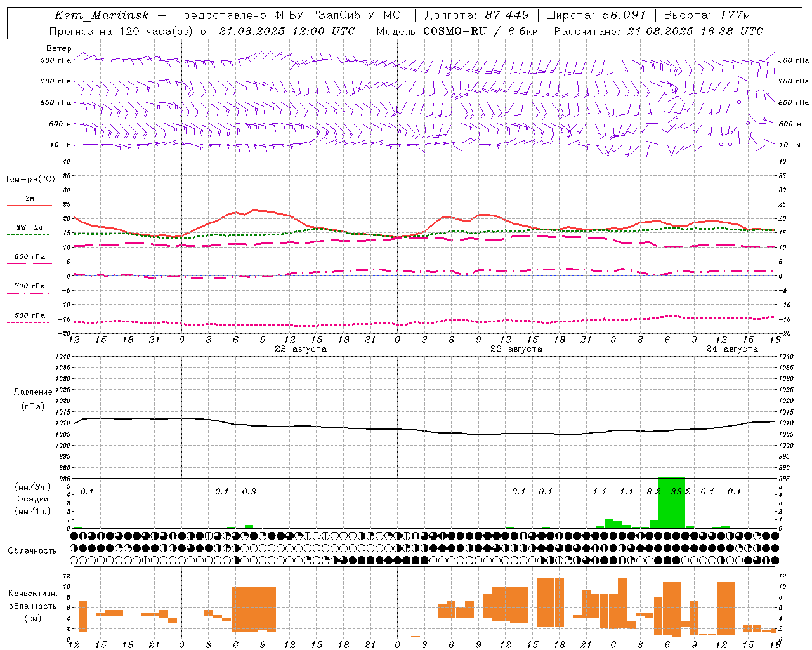The image size is (812, 650).
Task: Click the 33.2 precipitation value
Action: pos(681,492)
